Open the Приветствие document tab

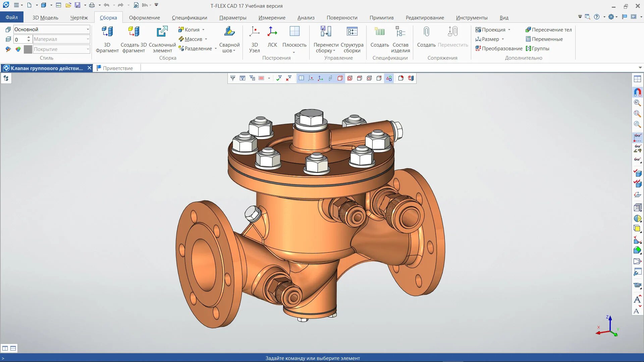[117, 68]
